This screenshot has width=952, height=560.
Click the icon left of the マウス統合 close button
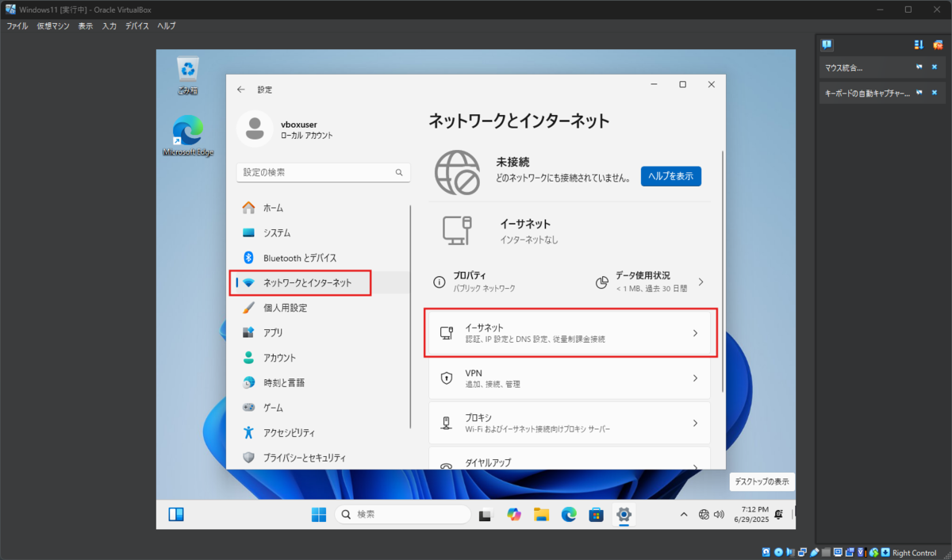pos(919,67)
